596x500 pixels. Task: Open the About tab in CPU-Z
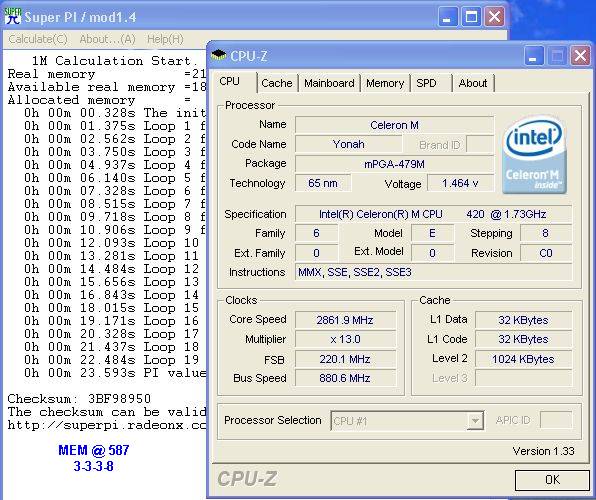tap(473, 83)
